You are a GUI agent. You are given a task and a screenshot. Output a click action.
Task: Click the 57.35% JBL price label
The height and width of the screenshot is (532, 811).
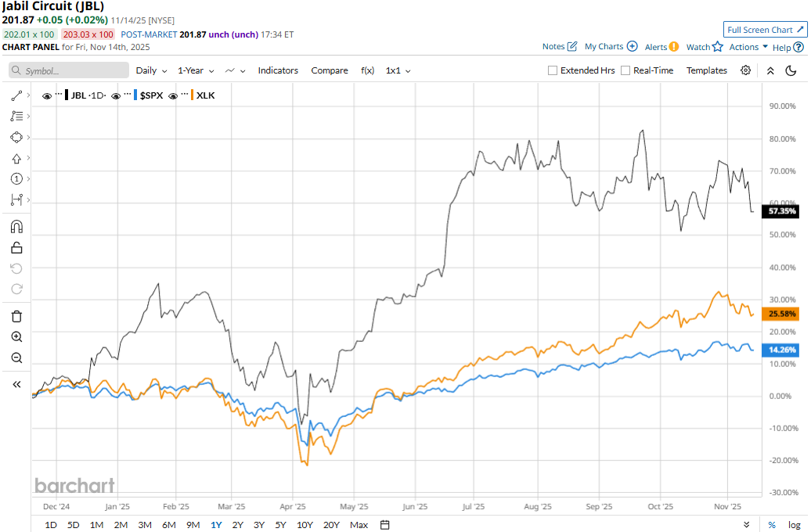(781, 211)
